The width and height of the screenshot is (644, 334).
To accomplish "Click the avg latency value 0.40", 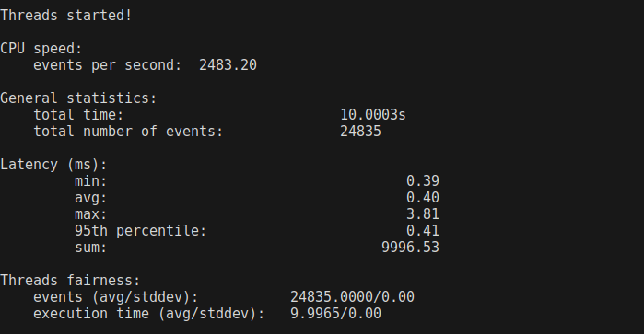I will click(423, 198).
